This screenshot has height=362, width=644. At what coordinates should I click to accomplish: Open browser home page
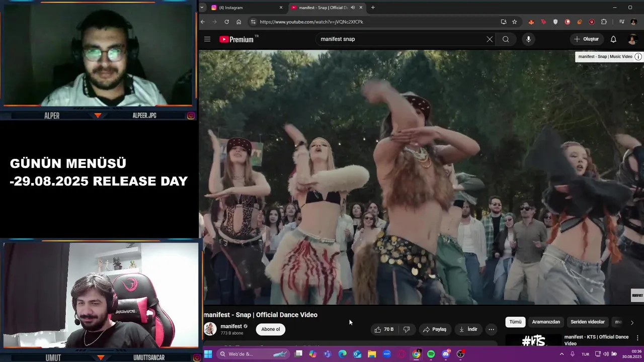(238, 22)
